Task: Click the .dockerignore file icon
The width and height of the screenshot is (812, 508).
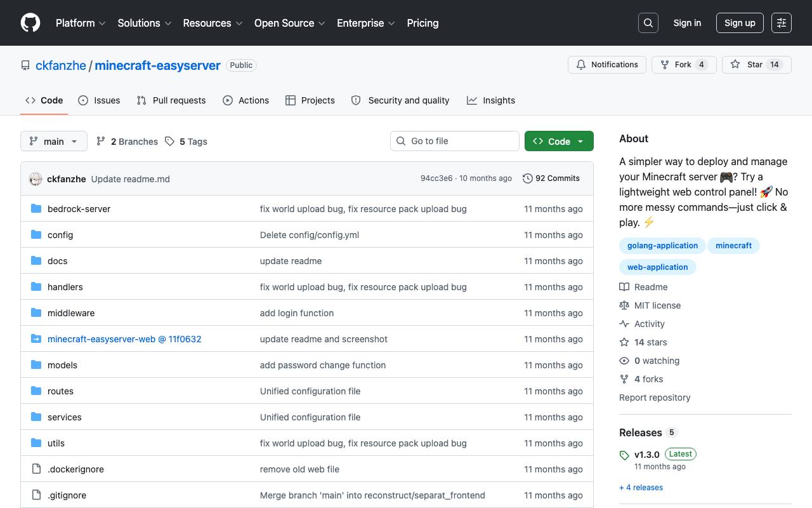Action: coord(36,469)
